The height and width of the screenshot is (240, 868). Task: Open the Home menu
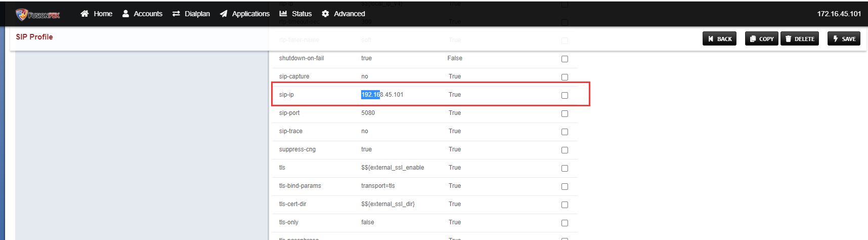coord(97,14)
